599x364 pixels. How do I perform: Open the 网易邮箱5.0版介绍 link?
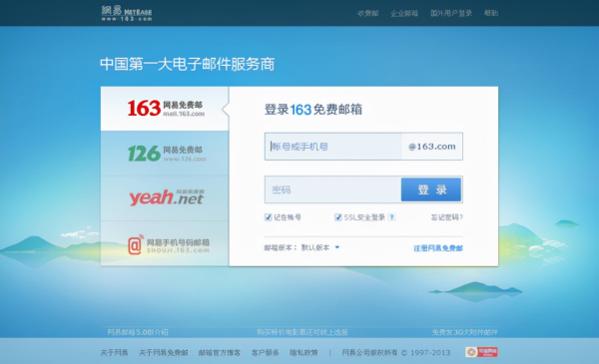point(138,332)
